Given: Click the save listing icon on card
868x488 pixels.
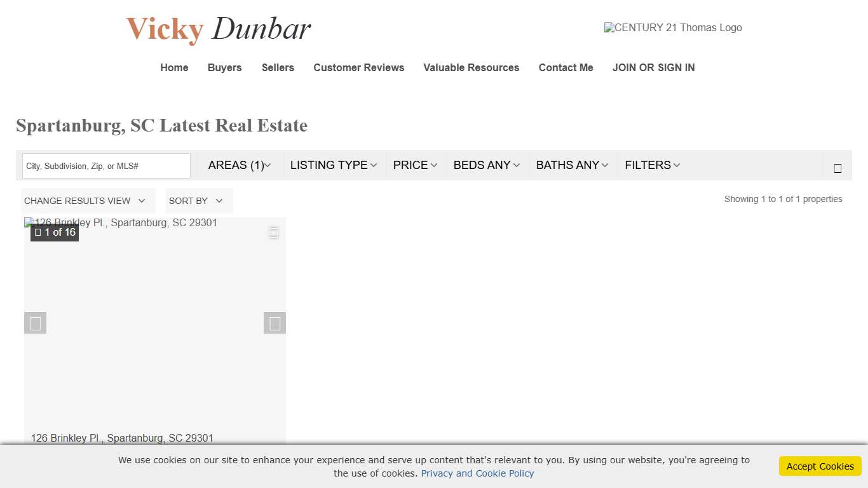Looking at the screenshot, I should (x=273, y=233).
